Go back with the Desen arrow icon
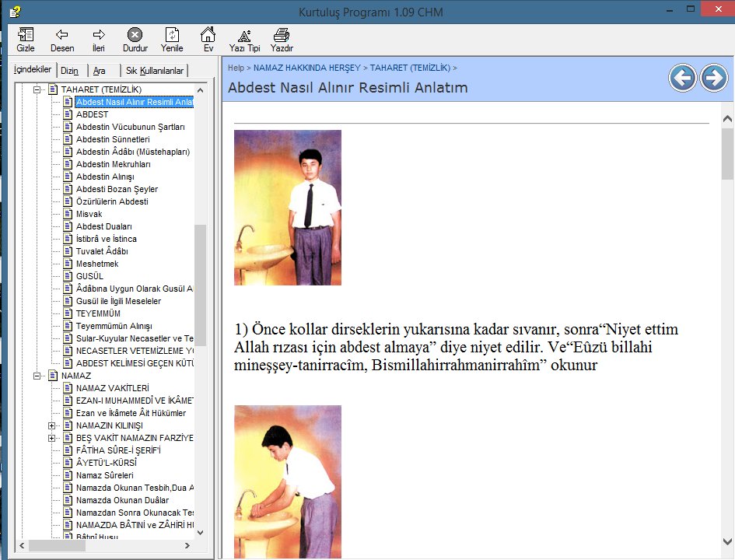The image size is (735, 560). [62, 39]
